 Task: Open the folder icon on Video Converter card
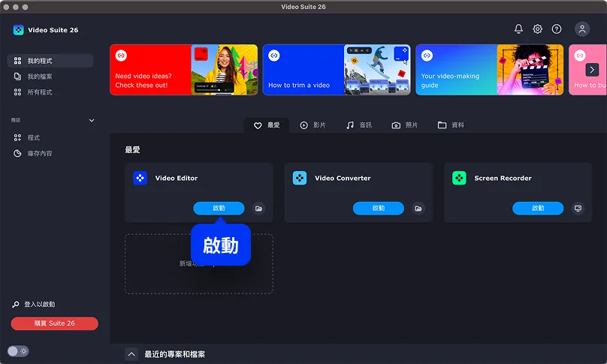point(418,209)
